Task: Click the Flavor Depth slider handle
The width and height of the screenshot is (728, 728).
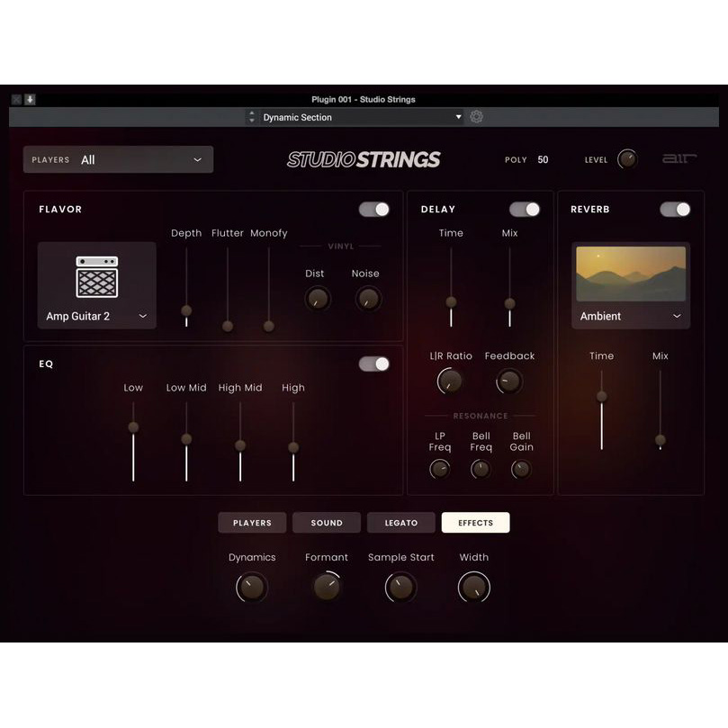Action: (186, 310)
